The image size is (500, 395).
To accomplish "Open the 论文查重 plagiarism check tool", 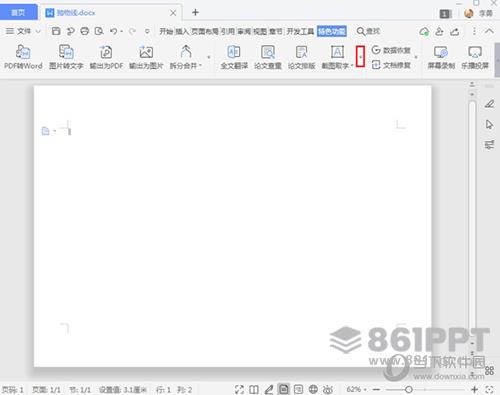I will tap(268, 57).
